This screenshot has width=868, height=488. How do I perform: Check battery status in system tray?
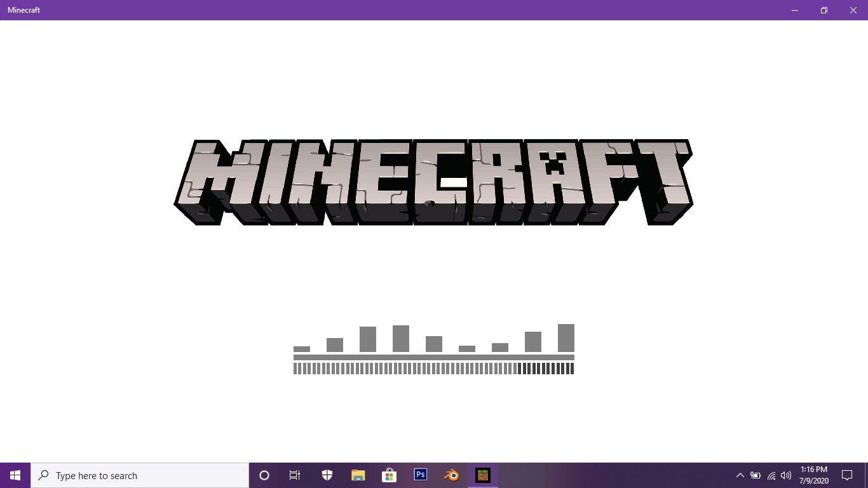click(x=756, y=475)
